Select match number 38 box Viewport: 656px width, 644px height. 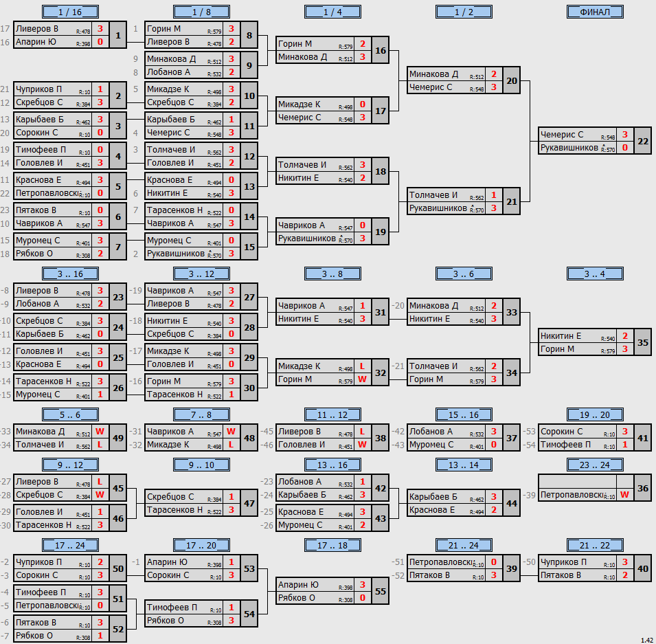381,438
